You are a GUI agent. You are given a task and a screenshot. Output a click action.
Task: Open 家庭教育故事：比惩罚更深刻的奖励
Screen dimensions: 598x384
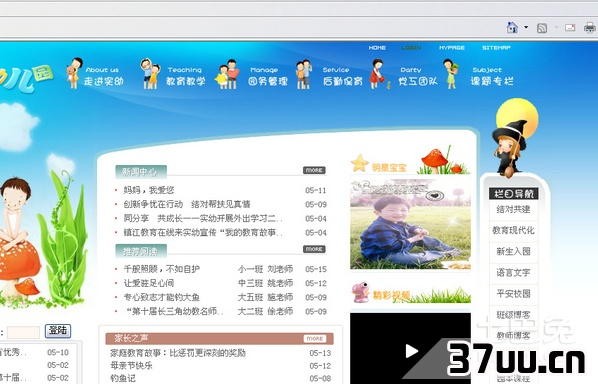178,353
